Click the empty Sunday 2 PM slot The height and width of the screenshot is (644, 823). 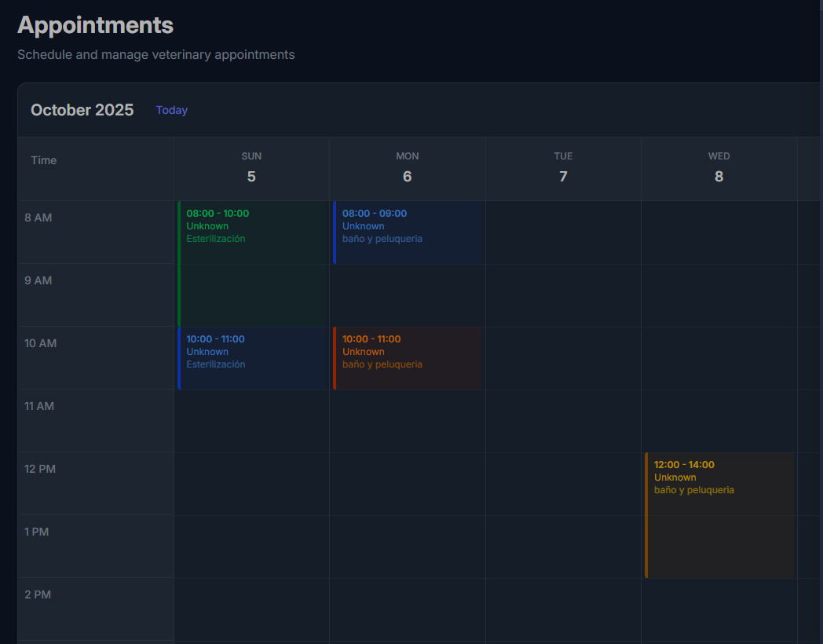coord(251,609)
